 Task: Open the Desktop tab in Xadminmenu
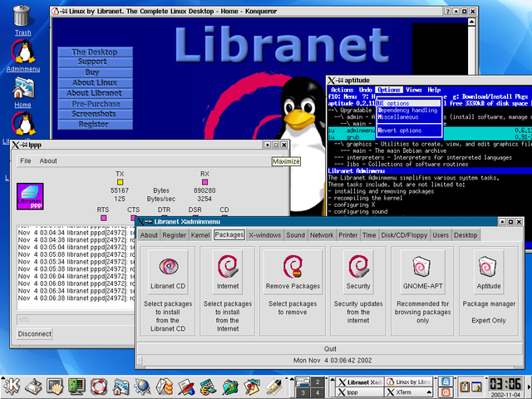point(465,235)
